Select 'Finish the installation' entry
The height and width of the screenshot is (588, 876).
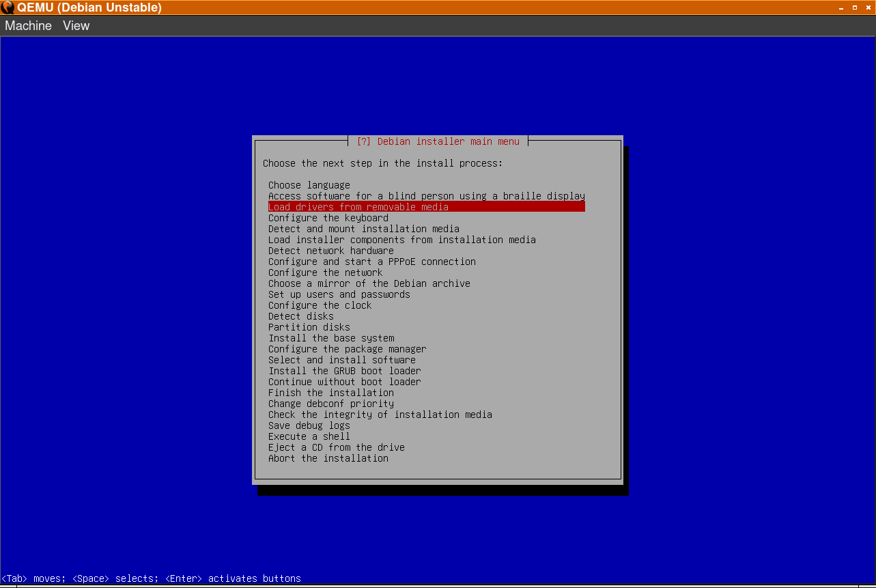pos(330,393)
